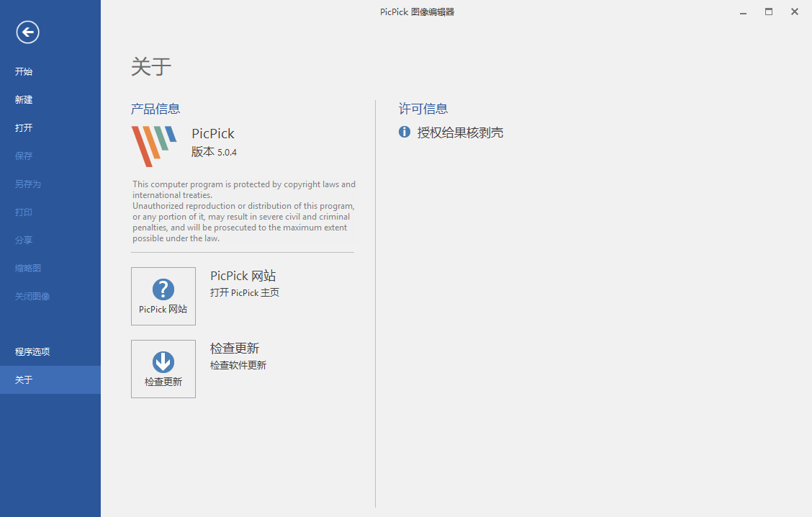Minimize the PicPick window
Viewport: 812px width, 517px height.
click(x=743, y=12)
